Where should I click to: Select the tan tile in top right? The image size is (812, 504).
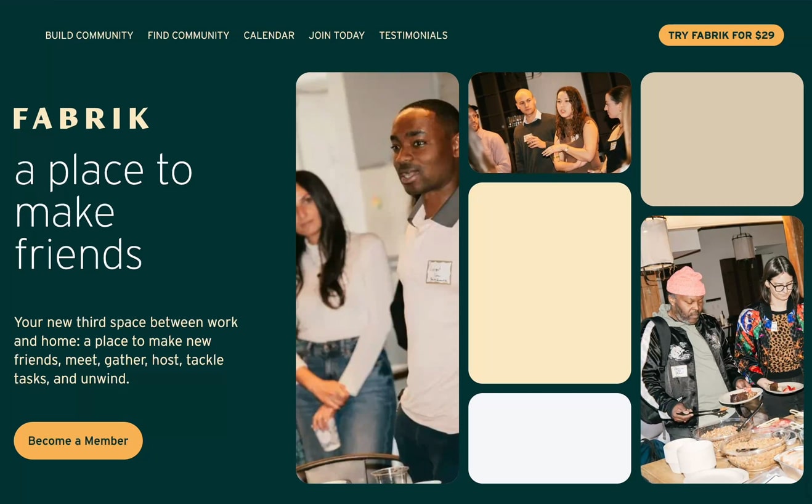[722, 139]
